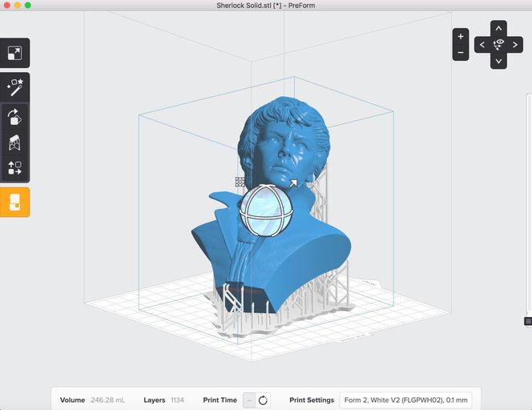Click the scale arrow handle near the sphere

293,183
